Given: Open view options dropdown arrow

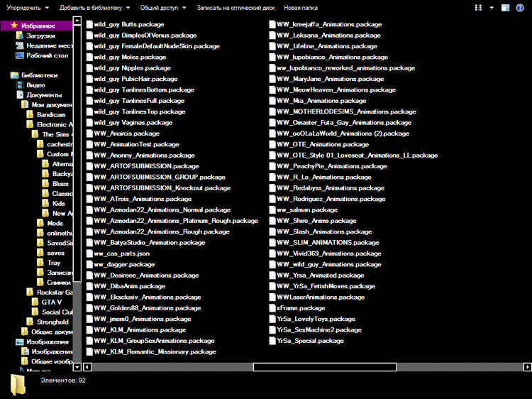Looking at the screenshot, I should (492, 8).
